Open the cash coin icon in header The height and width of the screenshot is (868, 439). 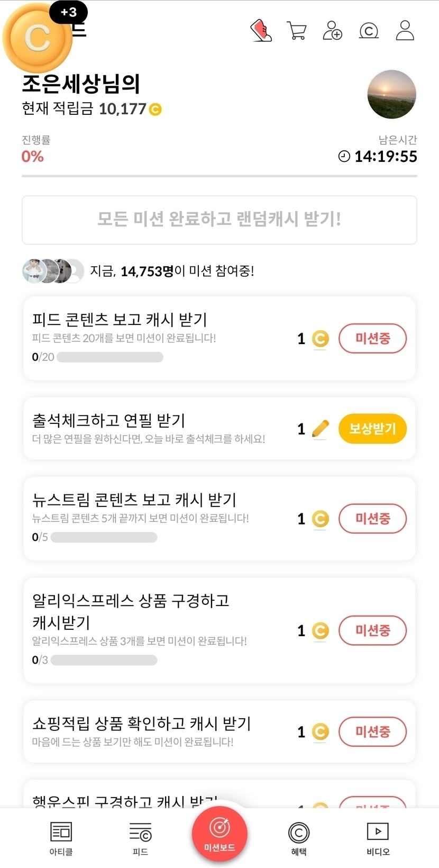pos(369,31)
